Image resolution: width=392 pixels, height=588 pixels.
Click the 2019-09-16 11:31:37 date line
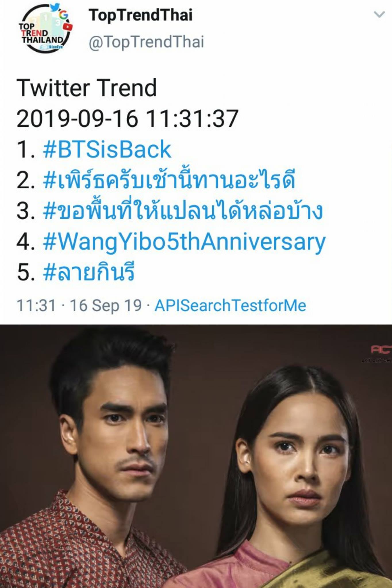pos(128,118)
